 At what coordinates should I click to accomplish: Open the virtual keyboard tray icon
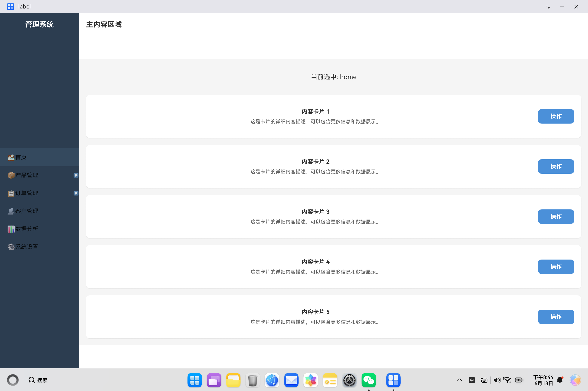point(484,380)
